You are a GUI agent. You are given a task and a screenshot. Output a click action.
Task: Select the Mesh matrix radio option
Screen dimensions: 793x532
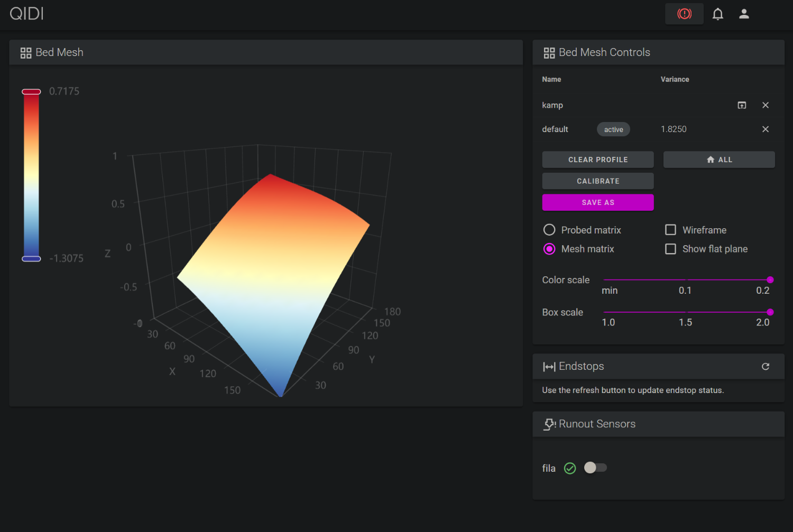pos(549,249)
